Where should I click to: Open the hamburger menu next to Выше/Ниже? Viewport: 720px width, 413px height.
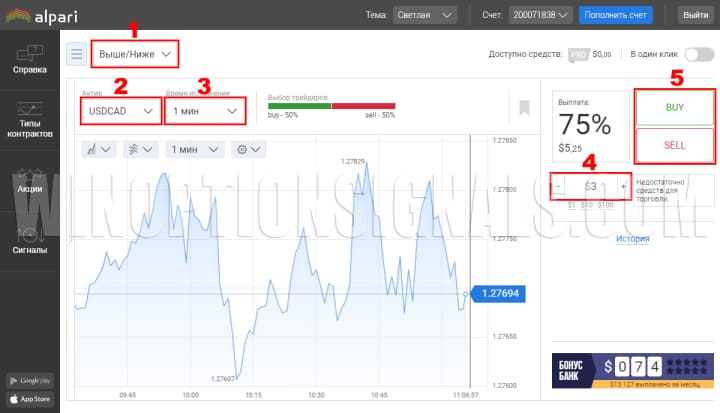point(76,54)
